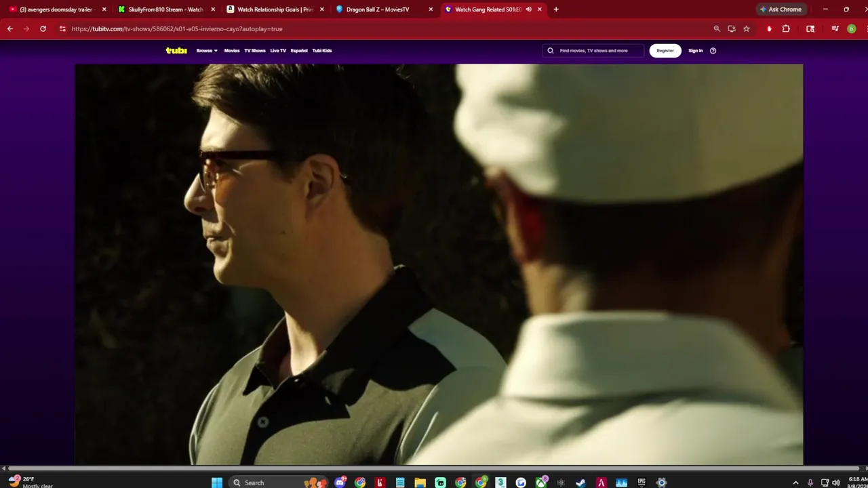Image resolution: width=868 pixels, height=488 pixels.
Task: Open the Xbox app taskbar icon
Action: [x=541, y=483]
